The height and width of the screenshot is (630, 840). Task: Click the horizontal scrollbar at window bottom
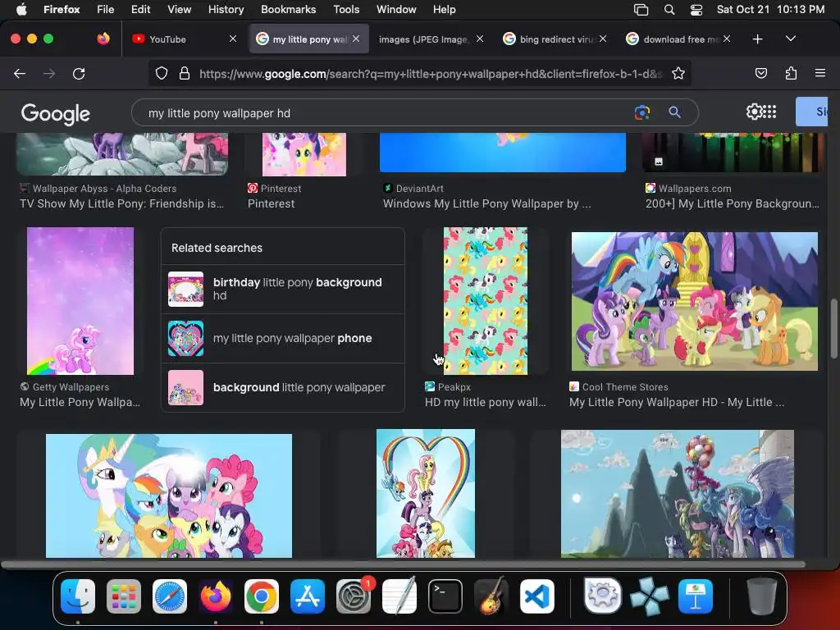pos(403,564)
